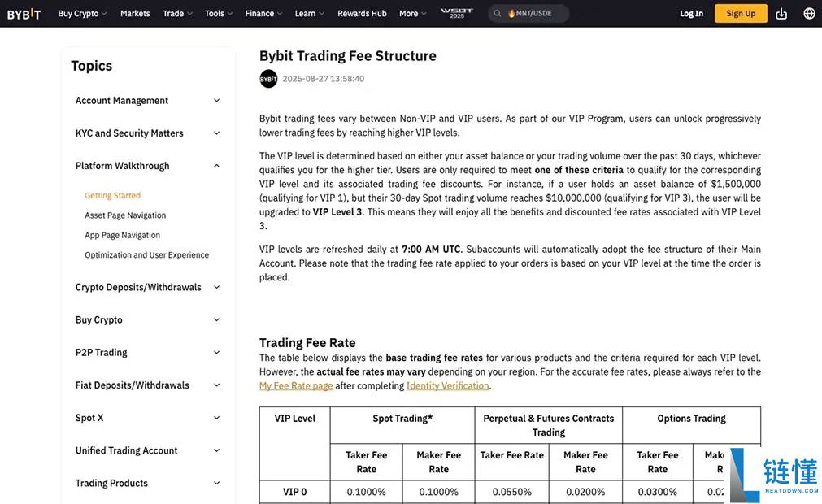Click the MNT/USDE search field
The image size is (822, 504).
coord(529,14)
